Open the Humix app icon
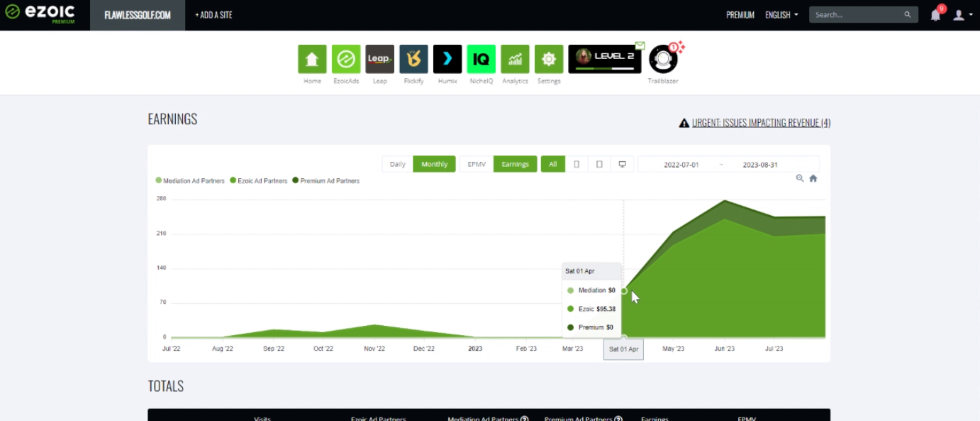This screenshot has height=421, width=980. point(447,59)
